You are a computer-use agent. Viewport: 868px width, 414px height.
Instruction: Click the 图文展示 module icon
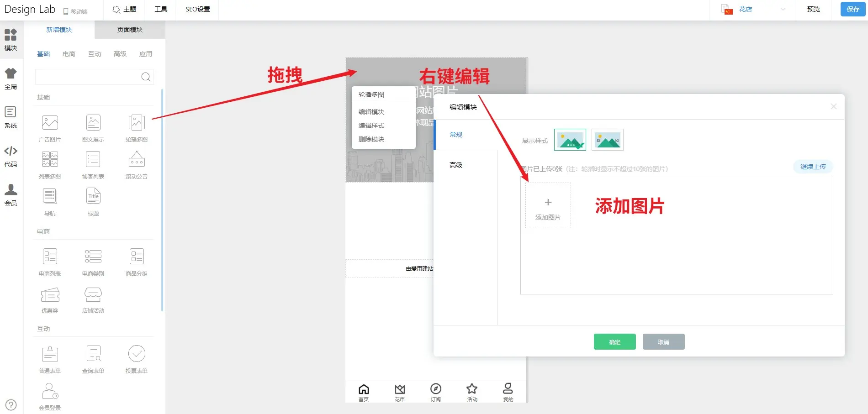(93, 123)
